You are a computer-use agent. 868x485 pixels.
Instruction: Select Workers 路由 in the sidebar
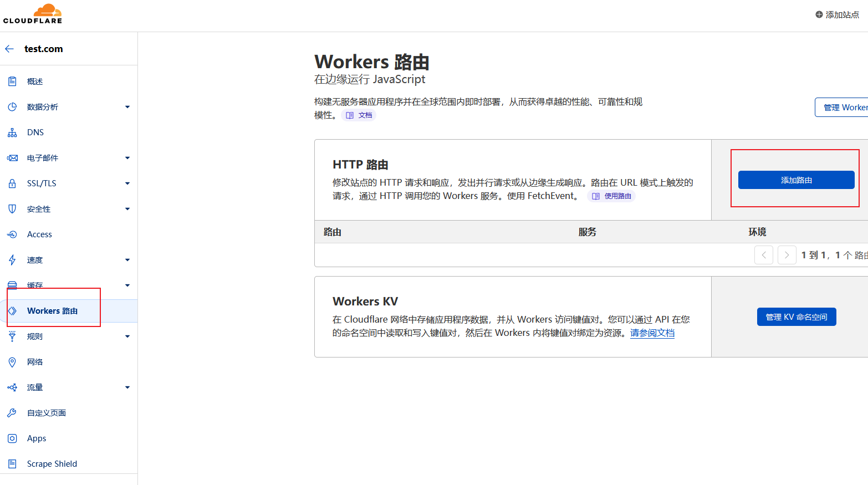click(x=69, y=311)
